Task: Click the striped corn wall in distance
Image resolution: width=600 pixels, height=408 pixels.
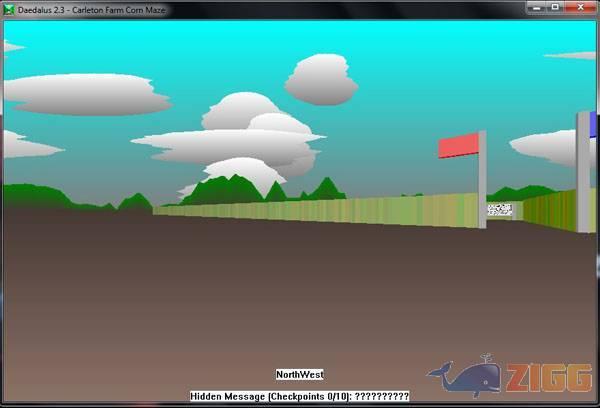Action: [330, 207]
